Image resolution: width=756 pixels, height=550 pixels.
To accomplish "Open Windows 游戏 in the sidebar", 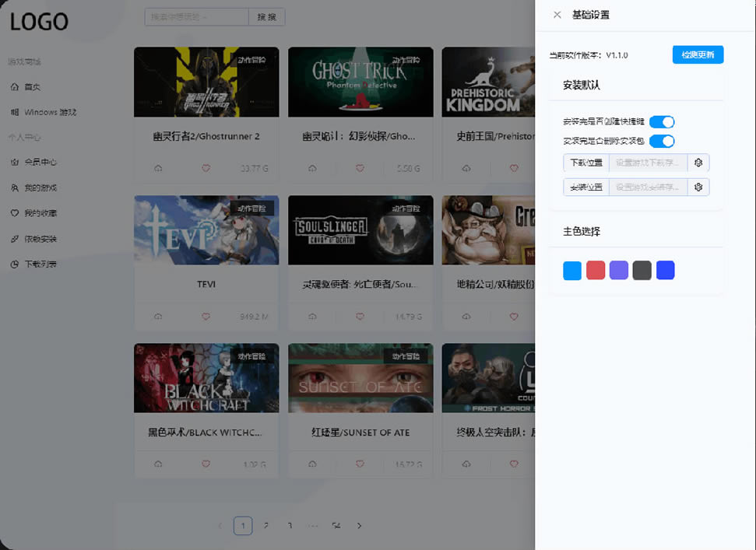I will click(44, 112).
